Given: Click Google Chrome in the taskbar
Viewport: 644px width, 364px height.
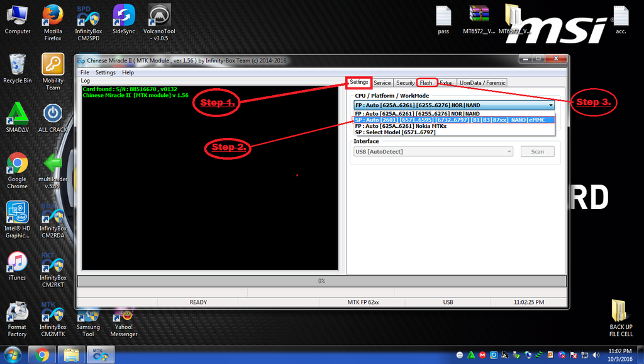Looking at the screenshot, I should pos(43,355).
